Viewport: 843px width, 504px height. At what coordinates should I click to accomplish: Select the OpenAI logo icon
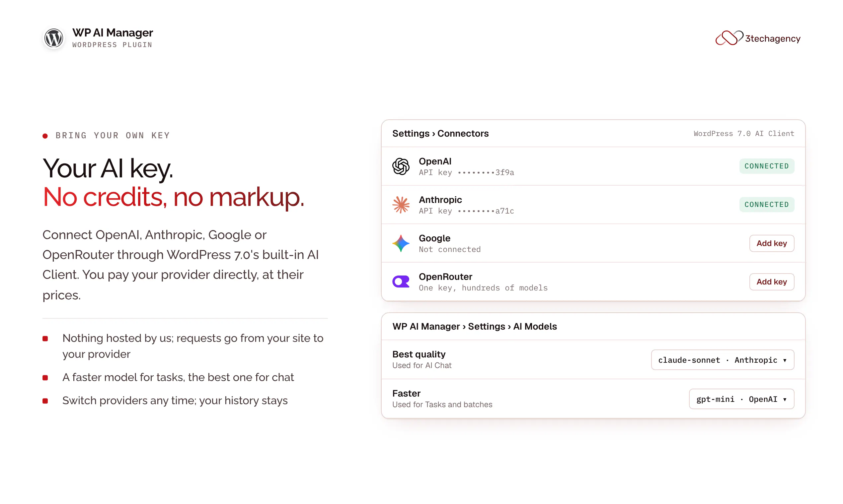click(401, 166)
